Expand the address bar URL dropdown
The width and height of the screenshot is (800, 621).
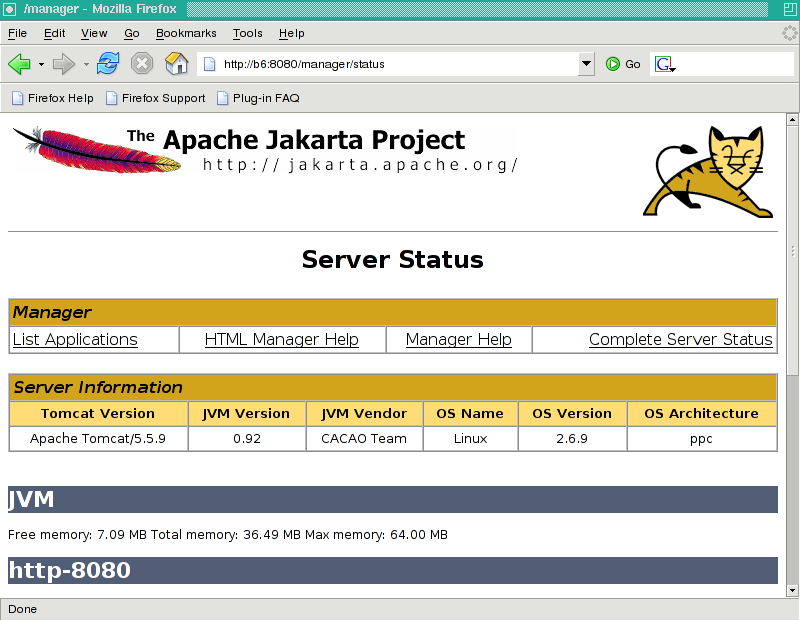pos(586,64)
